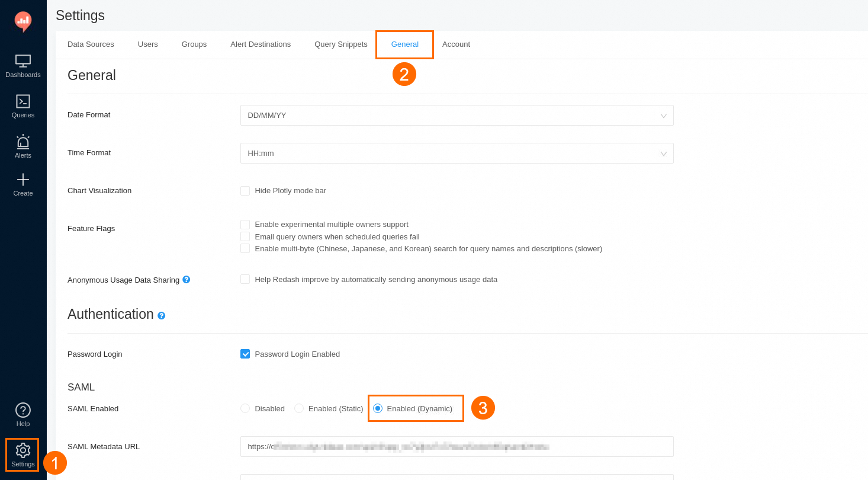Image resolution: width=868 pixels, height=480 pixels.
Task: Open the Alert Destinations tab
Action: 261,44
